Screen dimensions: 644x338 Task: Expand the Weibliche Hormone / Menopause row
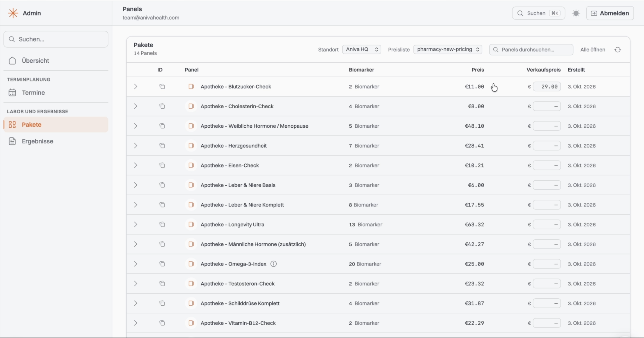coord(135,126)
